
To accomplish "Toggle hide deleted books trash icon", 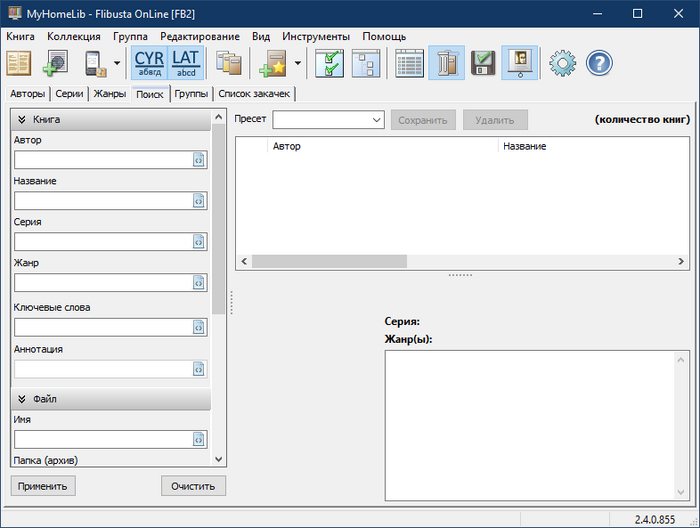I will coord(446,63).
